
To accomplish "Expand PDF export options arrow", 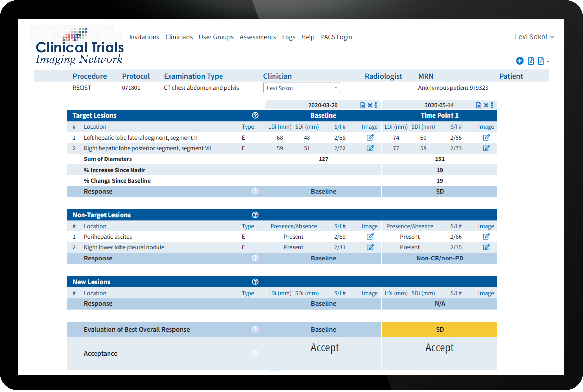I will [x=548, y=62].
